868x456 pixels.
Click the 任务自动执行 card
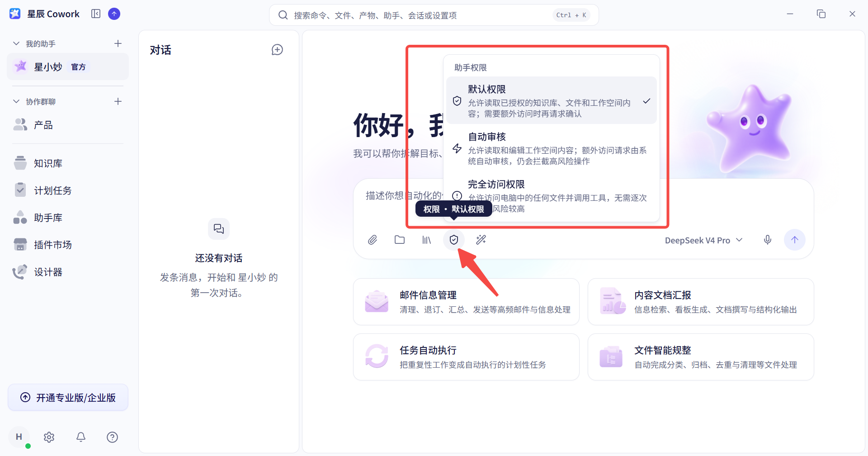466,357
